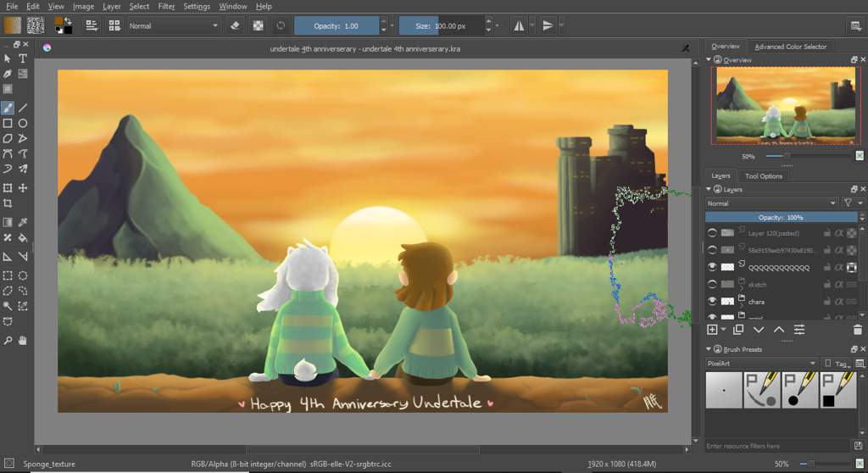The width and height of the screenshot is (868, 473).
Task: Hide the chara group layer
Action: tap(712, 301)
